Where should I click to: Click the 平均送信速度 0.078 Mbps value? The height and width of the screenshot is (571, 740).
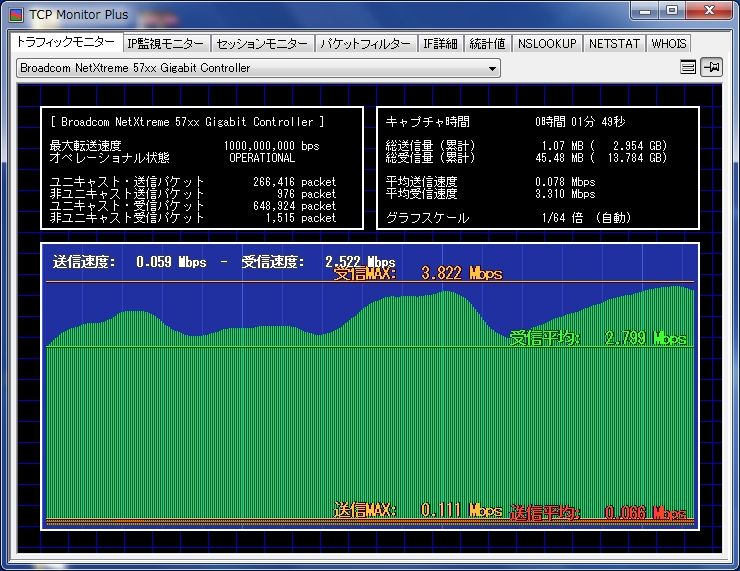click(x=565, y=182)
